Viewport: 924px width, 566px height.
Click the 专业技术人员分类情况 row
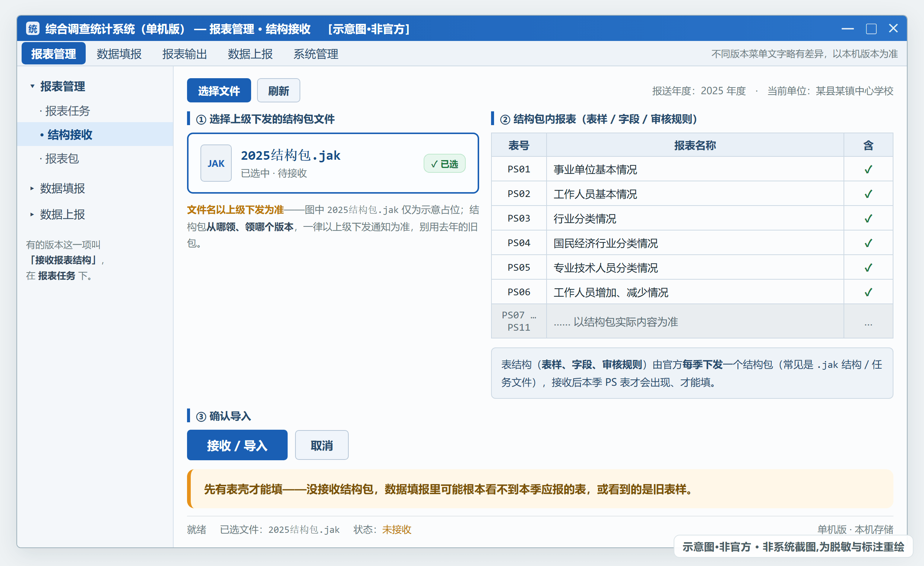(x=692, y=267)
